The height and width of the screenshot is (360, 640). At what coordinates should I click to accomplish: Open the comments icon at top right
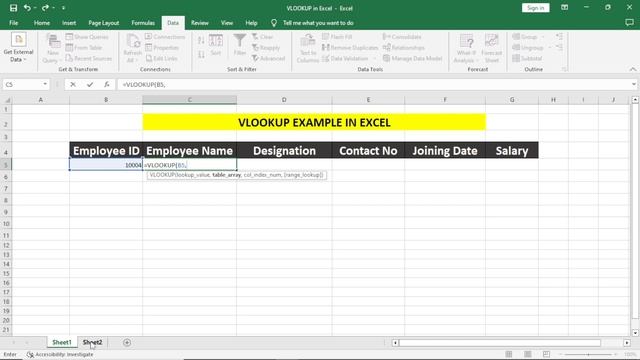pyautogui.click(x=629, y=23)
